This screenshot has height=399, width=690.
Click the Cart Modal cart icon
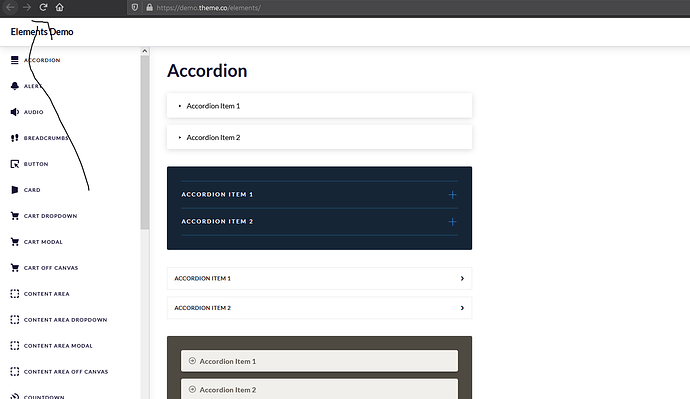coord(15,242)
